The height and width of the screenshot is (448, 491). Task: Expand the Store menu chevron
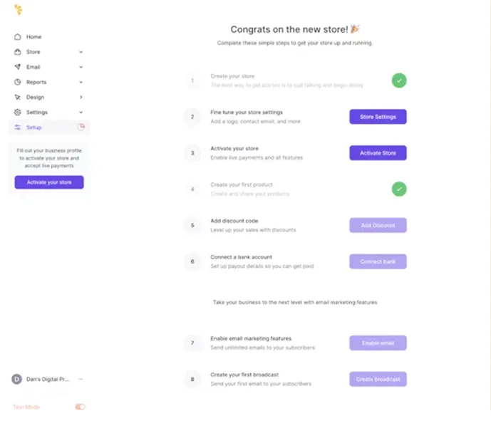pos(81,52)
